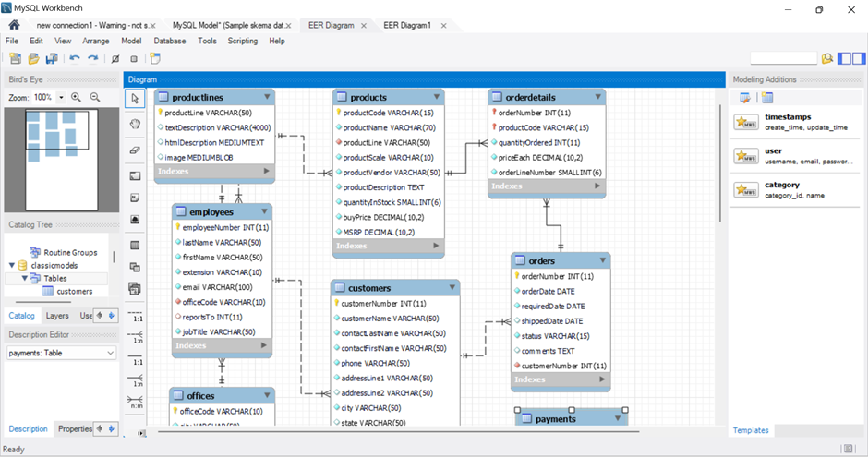Screen dimensions: 868x457
Task: Collapse the Tables tree node
Action: (24, 278)
